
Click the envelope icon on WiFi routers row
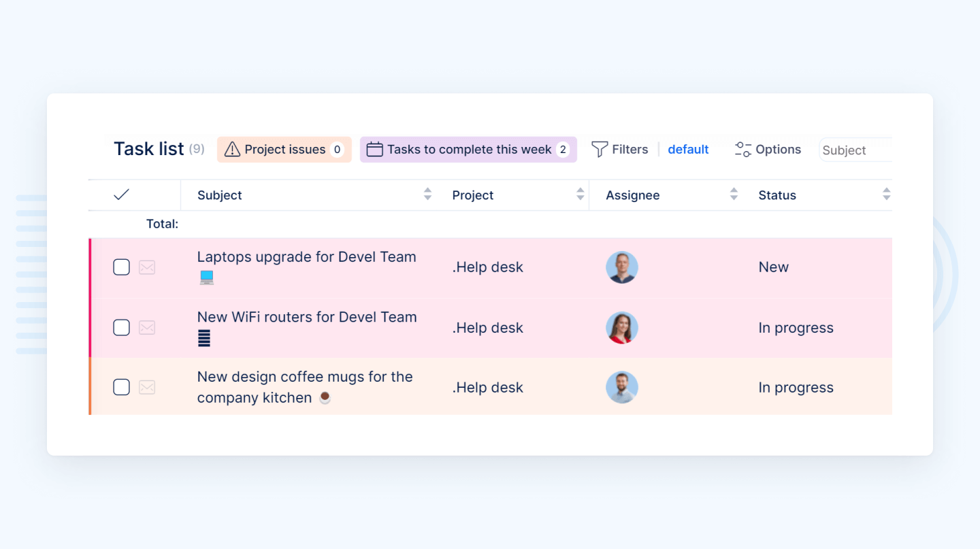(x=147, y=328)
